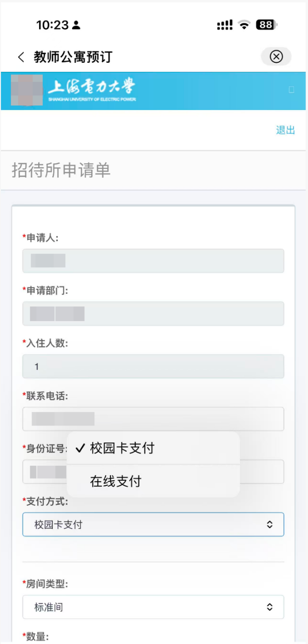Tap the Wi-Fi status icon
308x644 pixels.
[x=244, y=25]
